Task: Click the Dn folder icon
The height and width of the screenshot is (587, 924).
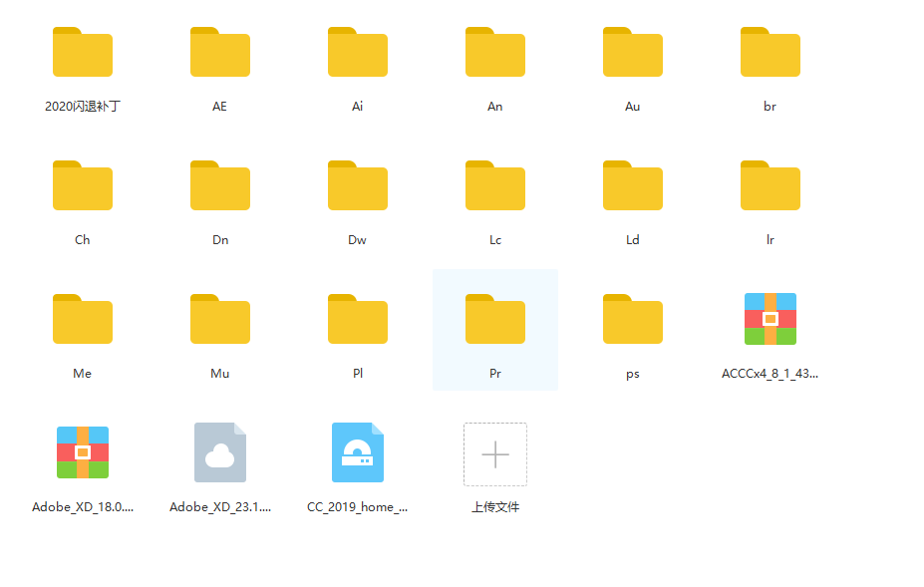Action: tap(220, 185)
